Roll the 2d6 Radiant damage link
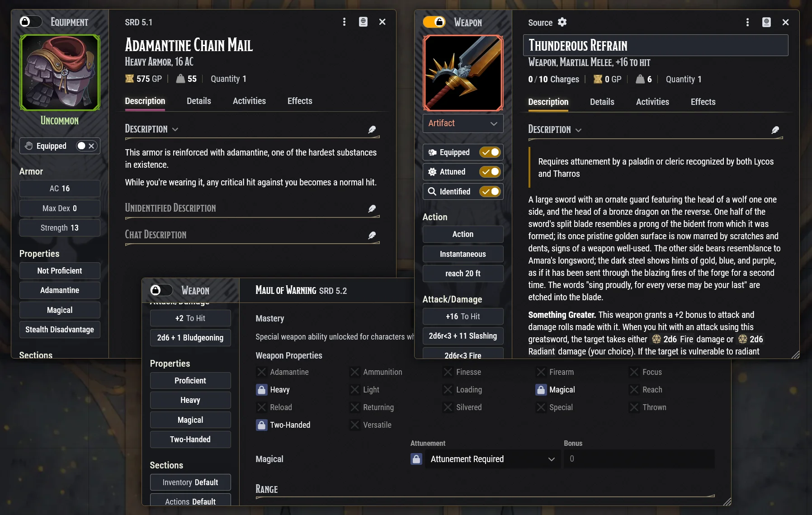The image size is (812, 515). (750, 339)
